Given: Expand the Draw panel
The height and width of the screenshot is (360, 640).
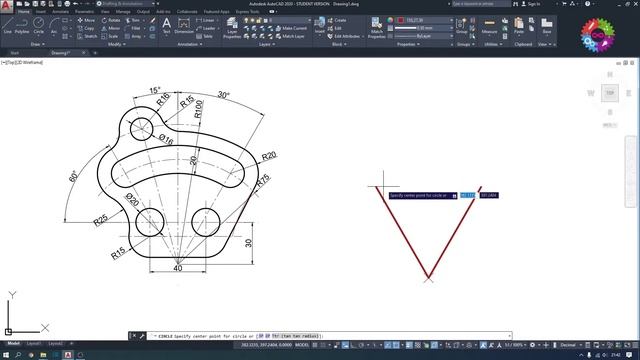Looking at the screenshot, I should pyautogui.click(x=38, y=44).
